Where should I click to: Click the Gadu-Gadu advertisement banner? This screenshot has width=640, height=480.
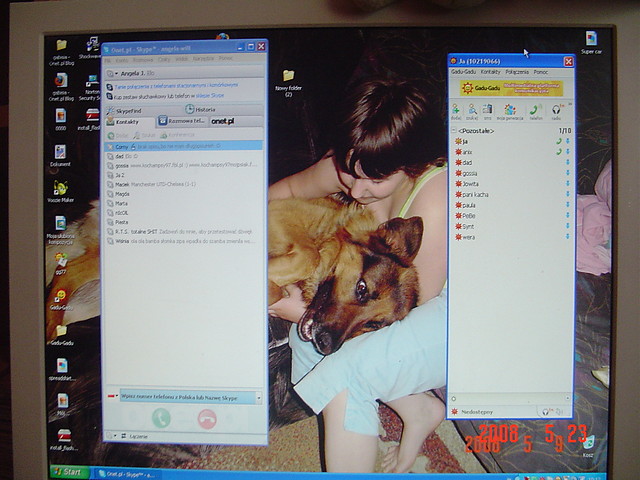tap(511, 88)
